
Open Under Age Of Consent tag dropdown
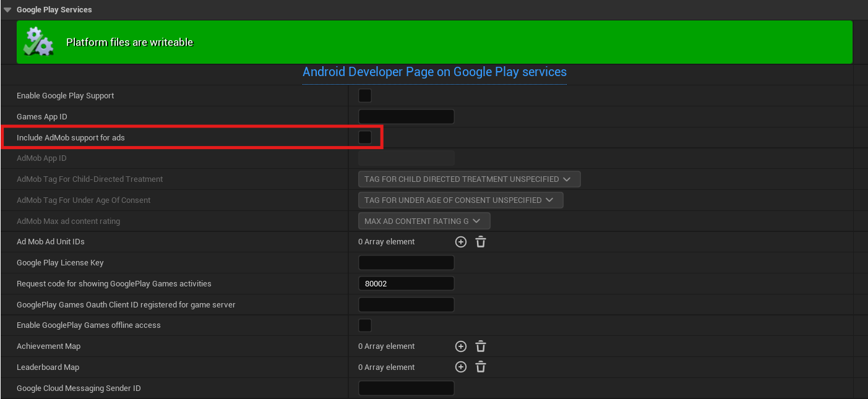(x=460, y=200)
